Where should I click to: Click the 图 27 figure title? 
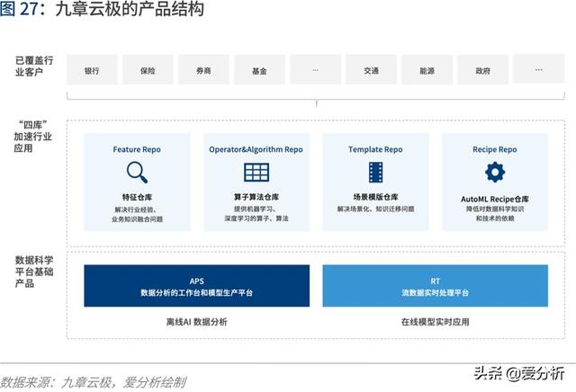[102, 9]
